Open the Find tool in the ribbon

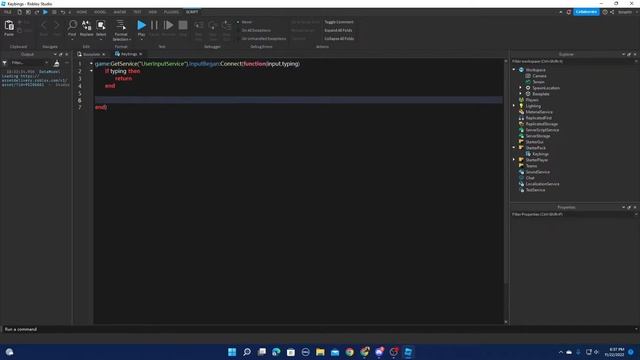point(72,25)
